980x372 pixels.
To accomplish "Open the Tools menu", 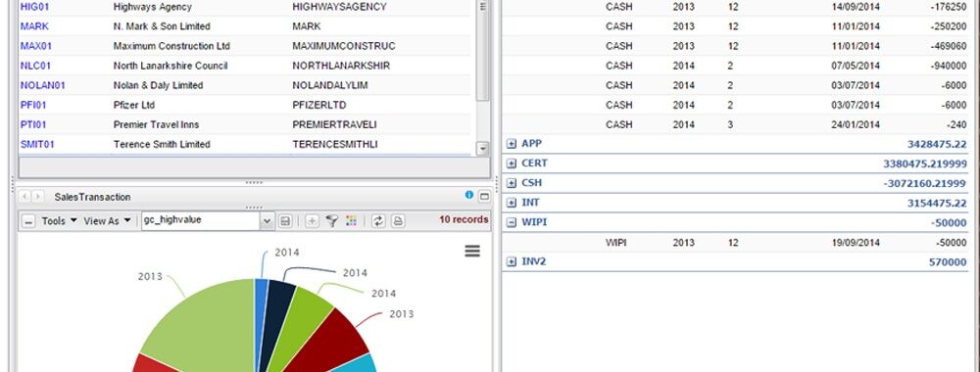I will point(60,221).
